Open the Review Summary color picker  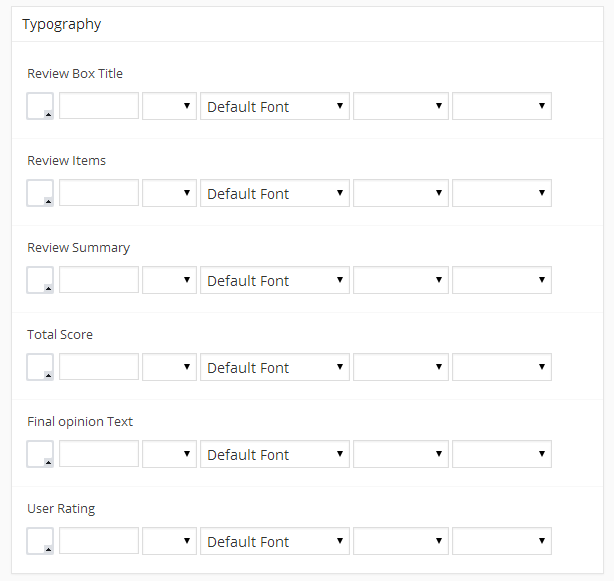click(40, 280)
